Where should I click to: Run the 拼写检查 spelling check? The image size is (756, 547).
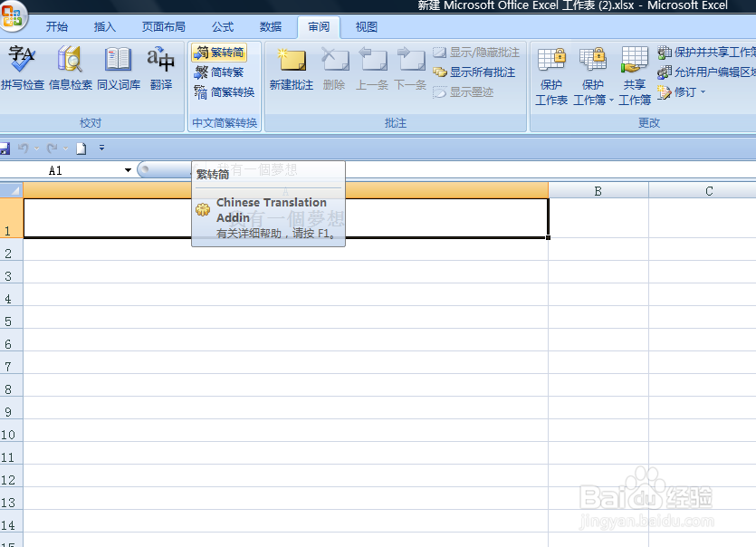coord(22,69)
